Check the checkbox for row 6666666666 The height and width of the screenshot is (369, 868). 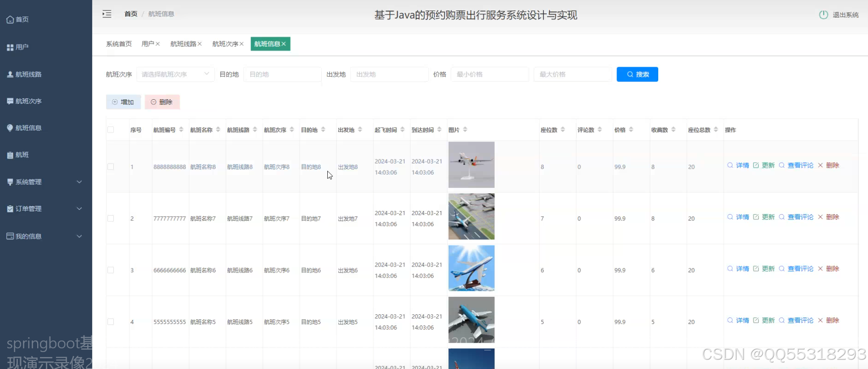[x=111, y=270]
